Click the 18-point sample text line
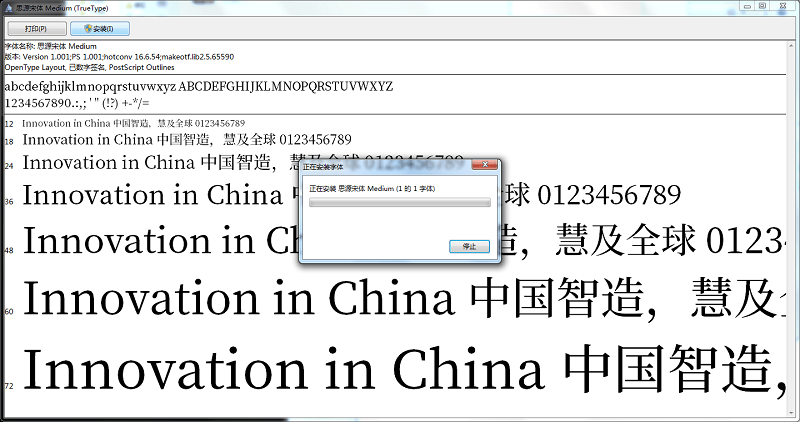 click(187, 140)
